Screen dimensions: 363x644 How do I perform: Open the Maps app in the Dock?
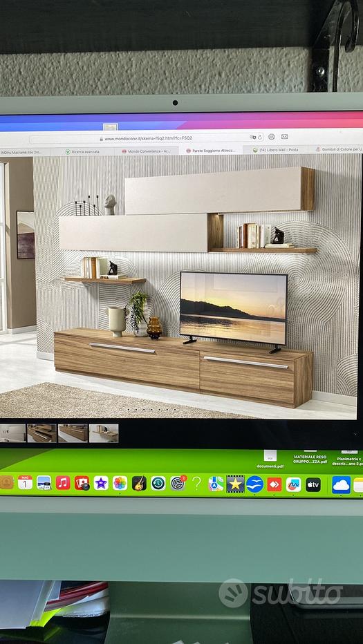(x=216, y=484)
